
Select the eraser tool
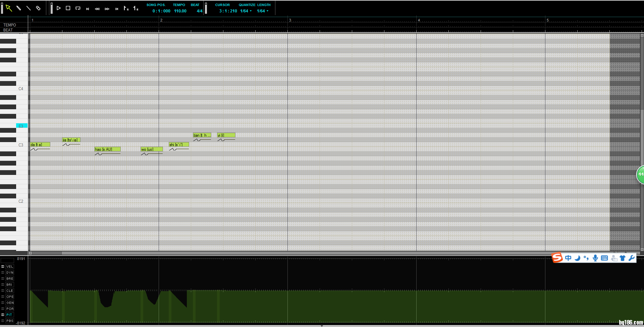click(38, 8)
